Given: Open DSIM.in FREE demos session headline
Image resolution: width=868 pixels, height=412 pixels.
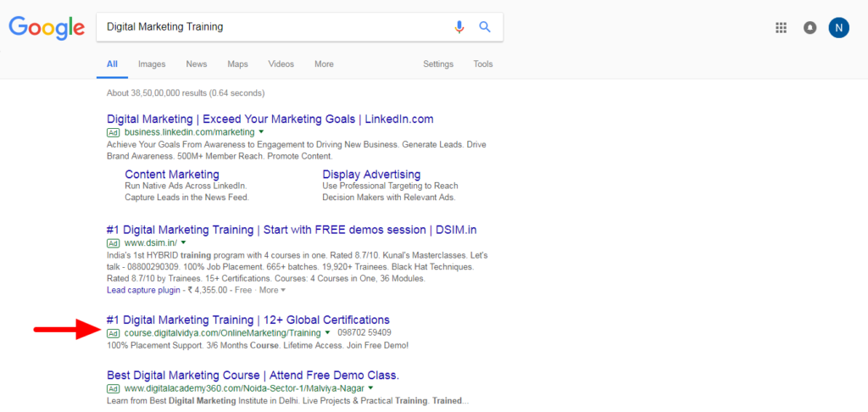Looking at the screenshot, I should click(292, 230).
